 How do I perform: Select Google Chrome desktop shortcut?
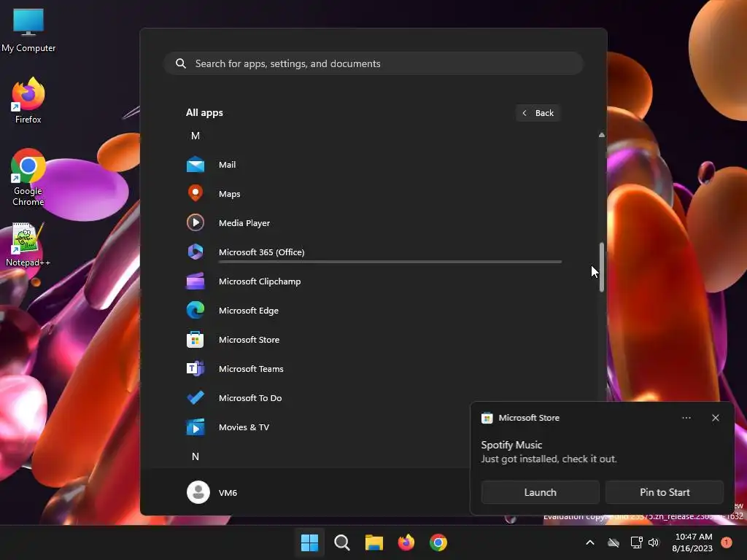pyautogui.click(x=28, y=177)
